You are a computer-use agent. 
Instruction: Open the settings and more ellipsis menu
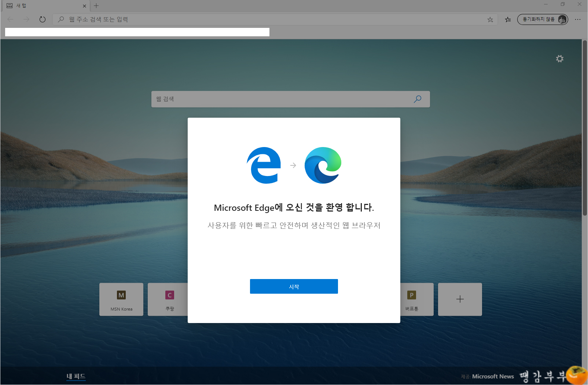pyautogui.click(x=578, y=19)
